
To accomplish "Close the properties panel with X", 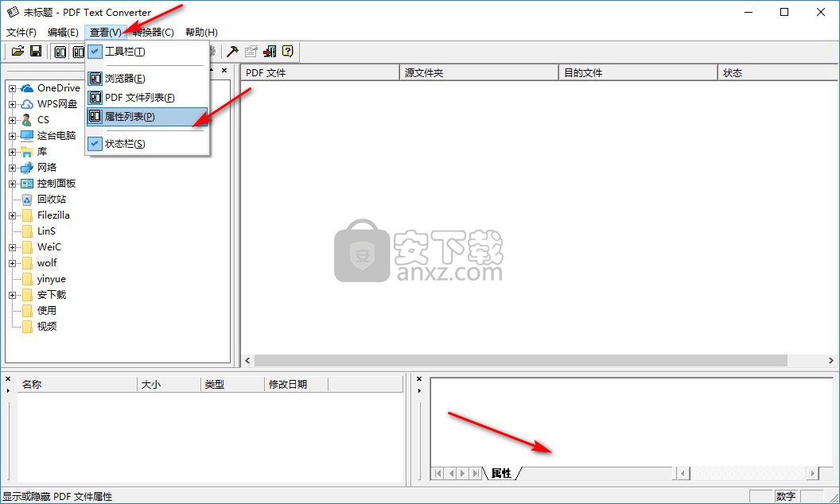I will click(419, 379).
